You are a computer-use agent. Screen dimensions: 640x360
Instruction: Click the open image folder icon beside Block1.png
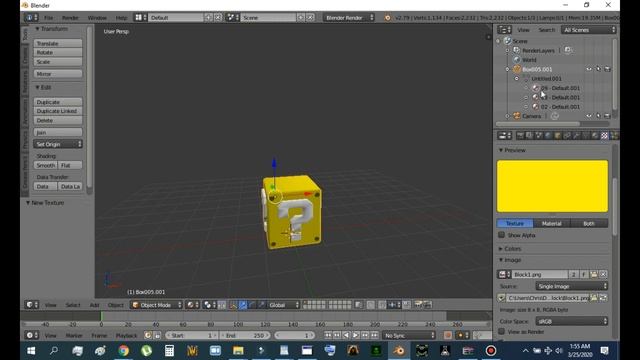[594, 274]
